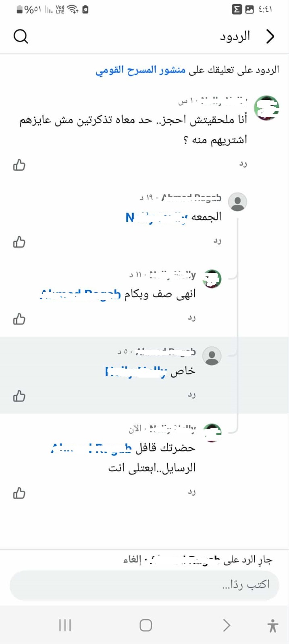Focus the "اكتب ردًا..." reply field
Image resolution: width=289 pixels, height=644 pixels.
[x=144, y=585]
